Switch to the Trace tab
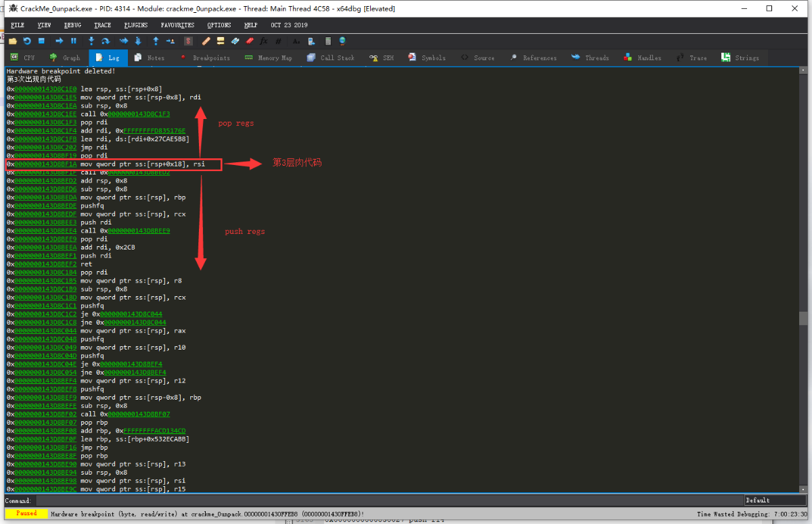Viewport: 812px width, 524px height. coord(692,58)
